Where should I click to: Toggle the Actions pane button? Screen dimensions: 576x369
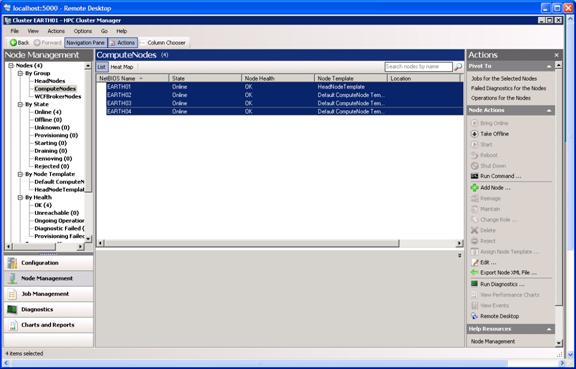click(123, 43)
